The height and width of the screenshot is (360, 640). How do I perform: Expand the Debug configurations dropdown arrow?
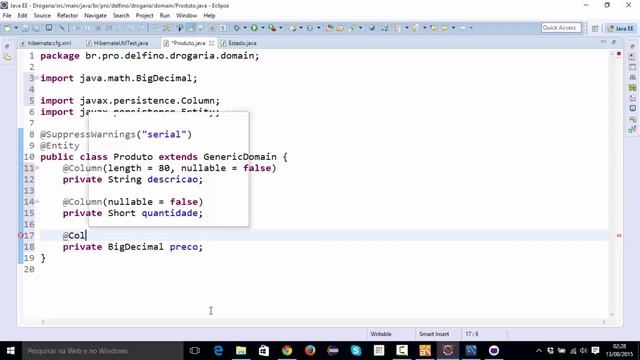245,28
